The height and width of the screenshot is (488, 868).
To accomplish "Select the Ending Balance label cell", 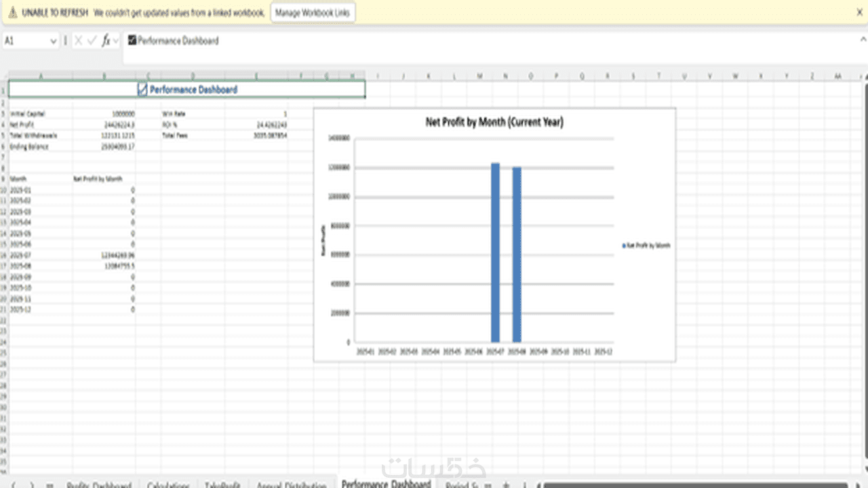I will [x=41, y=146].
